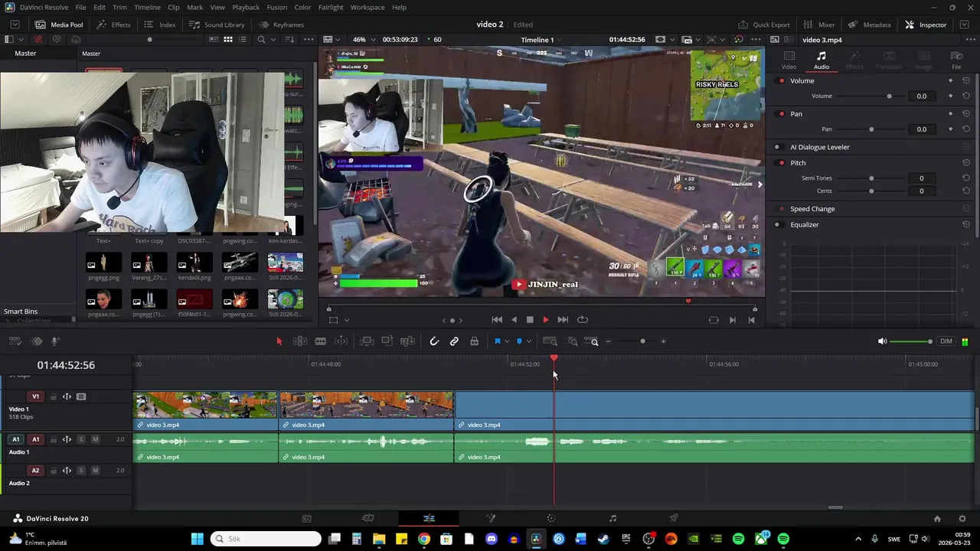Open the Cut page icon
980x551 pixels.
(367, 518)
